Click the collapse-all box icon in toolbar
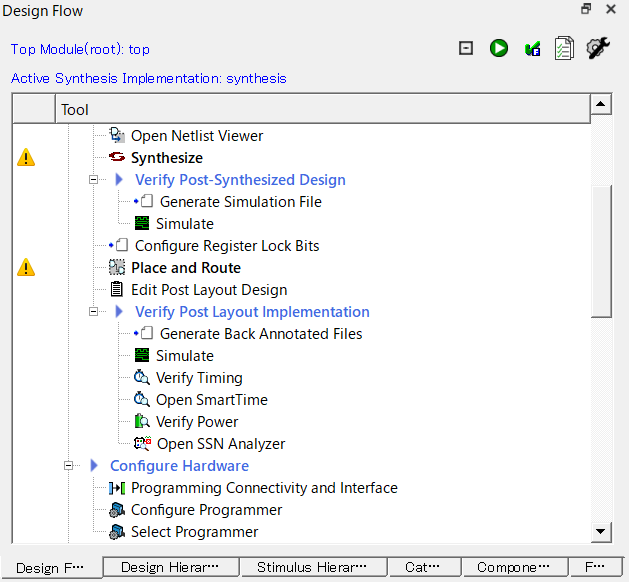Viewport: 629px width, 582px height. coord(466,48)
